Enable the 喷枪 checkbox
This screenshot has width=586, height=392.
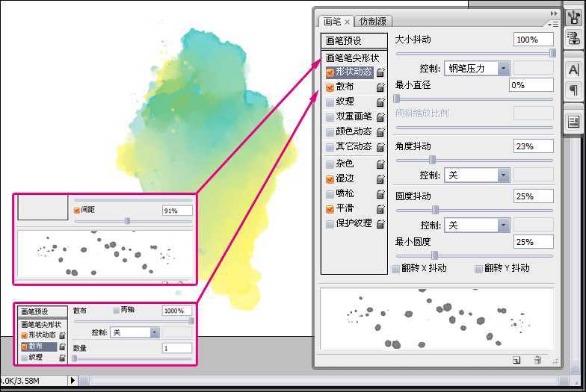tap(330, 194)
